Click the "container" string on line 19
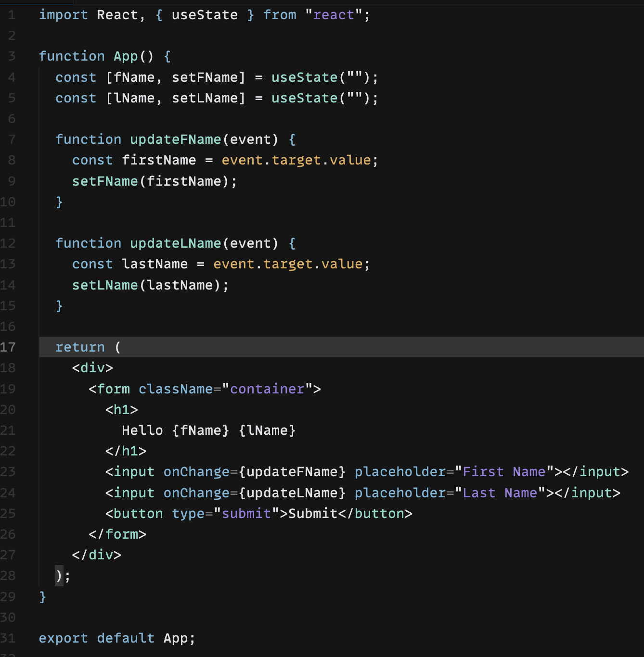644x657 pixels. tap(268, 389)
